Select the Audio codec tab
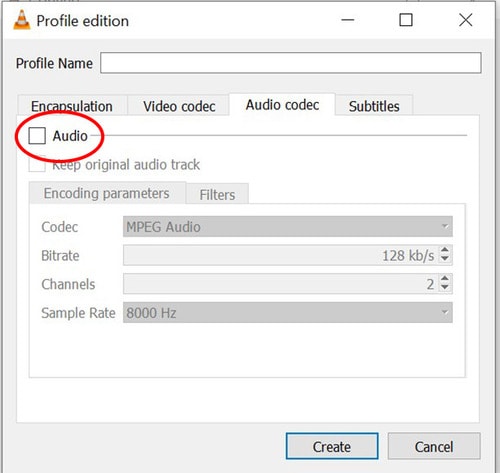The image size is (500, 473). [282, 105]
